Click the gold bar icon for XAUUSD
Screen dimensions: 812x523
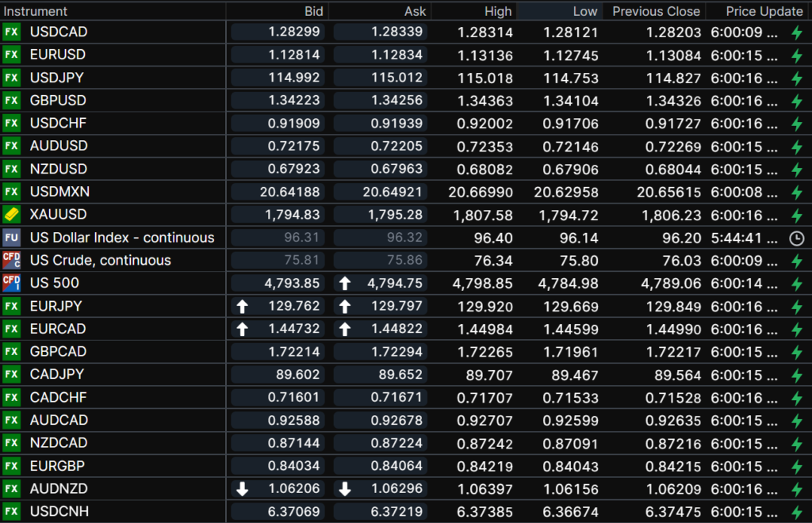click(x=11, y=215)
